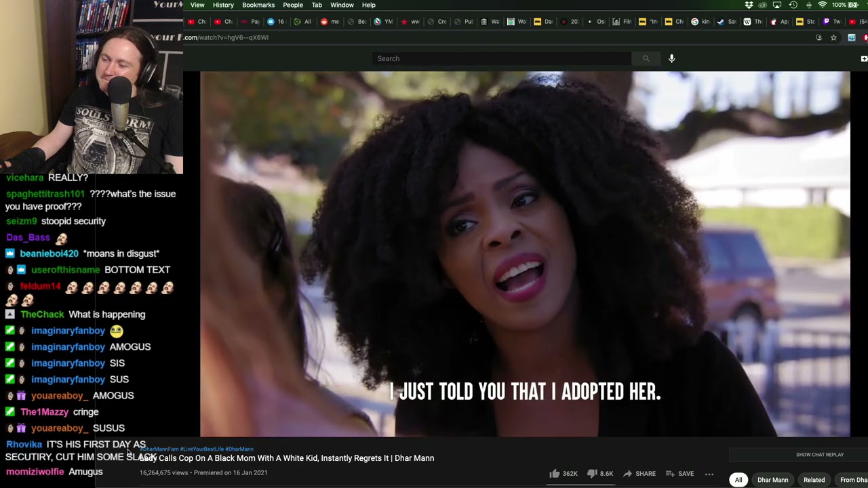Switch to the 'Cre' browser tab
868x488 pixels.
(437, 22)
